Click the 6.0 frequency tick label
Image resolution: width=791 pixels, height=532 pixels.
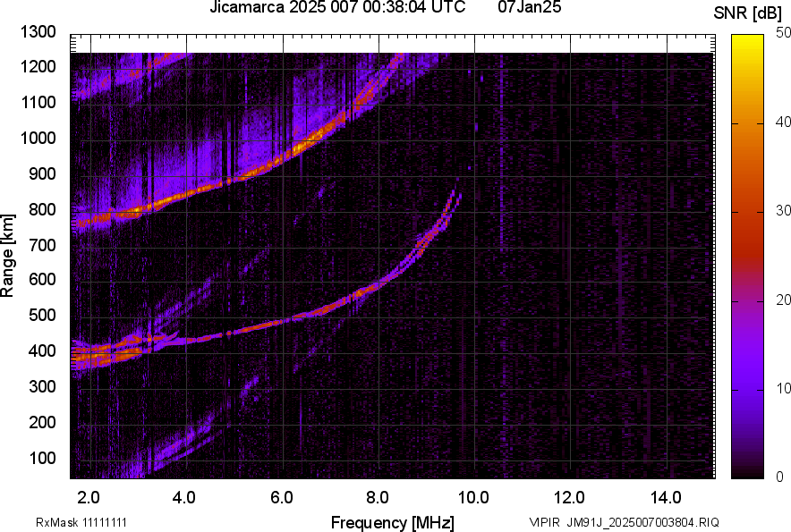(282, 498)
